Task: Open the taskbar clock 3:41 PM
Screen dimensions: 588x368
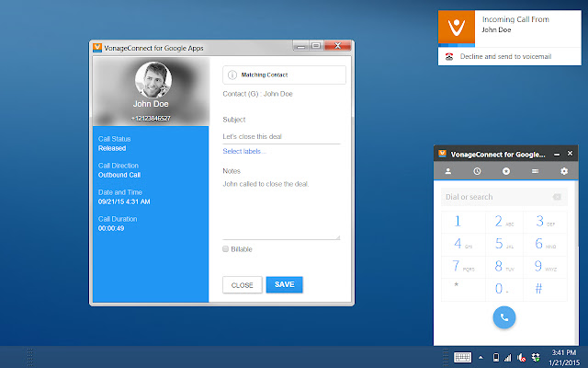Action: (563, 352)
